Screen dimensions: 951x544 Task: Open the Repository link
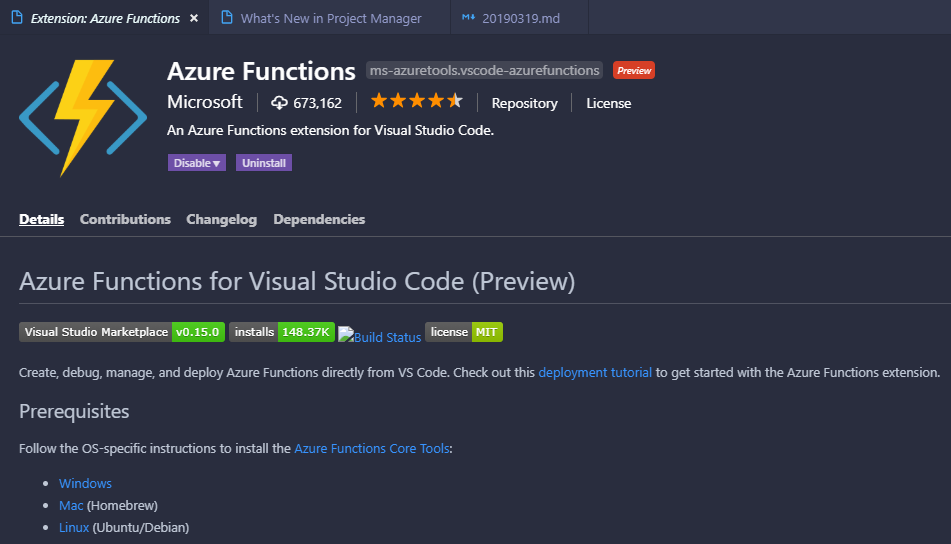pos(524,103)
